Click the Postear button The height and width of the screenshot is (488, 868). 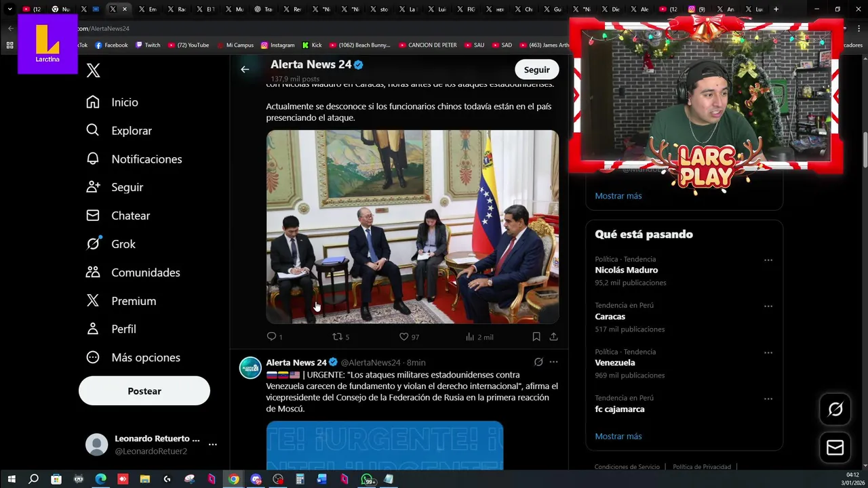pyautogui.click(x=144, y=391)
